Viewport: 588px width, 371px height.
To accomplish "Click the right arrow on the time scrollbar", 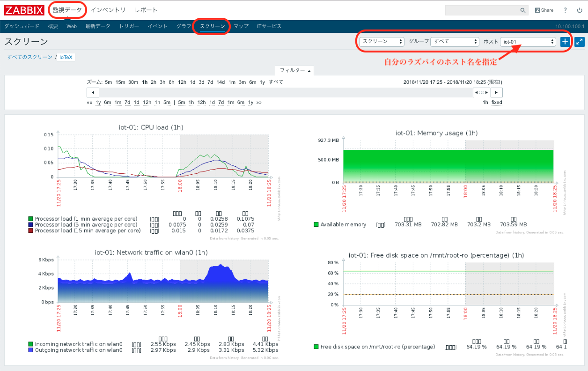I will [x=497, y=92].
